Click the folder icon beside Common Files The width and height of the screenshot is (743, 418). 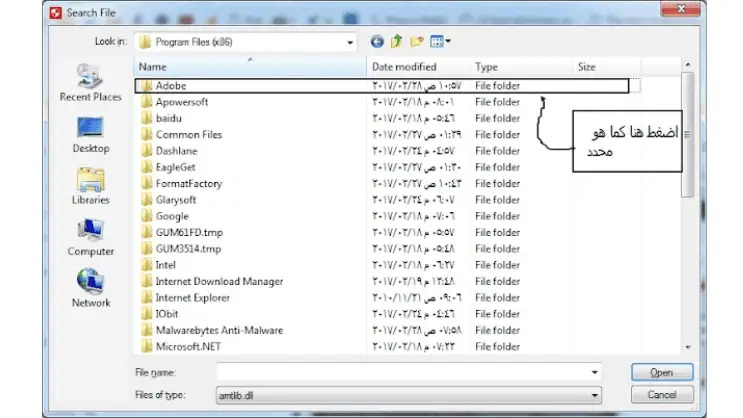pos(146,135)
